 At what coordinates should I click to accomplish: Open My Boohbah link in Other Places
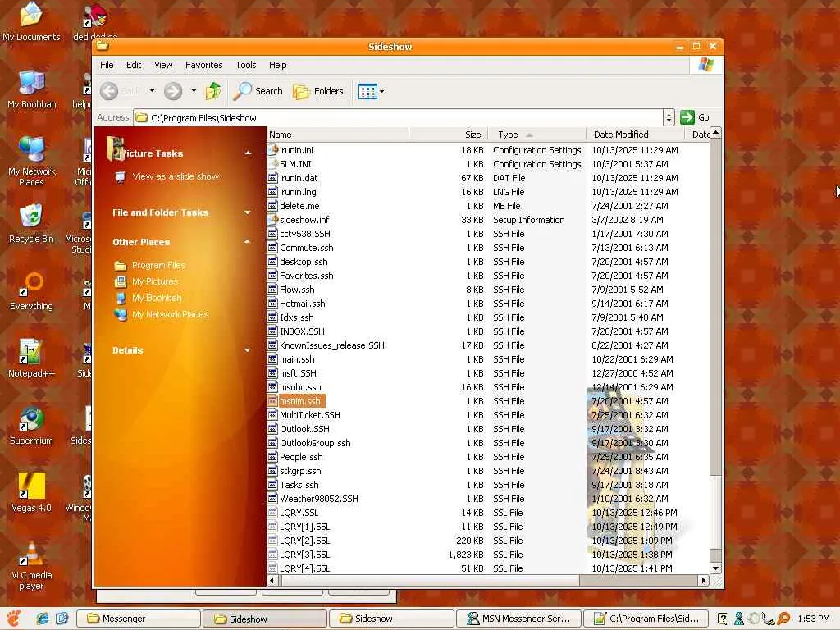click(x=157, y=298)
